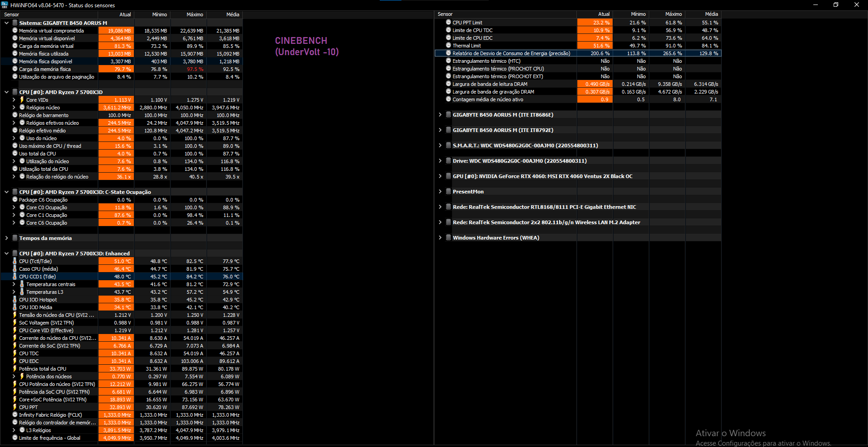This screenshot has width=868, height=447.
Task: Click the lightning icon for Potência total da CPU
Action: [x=15, y=369]
